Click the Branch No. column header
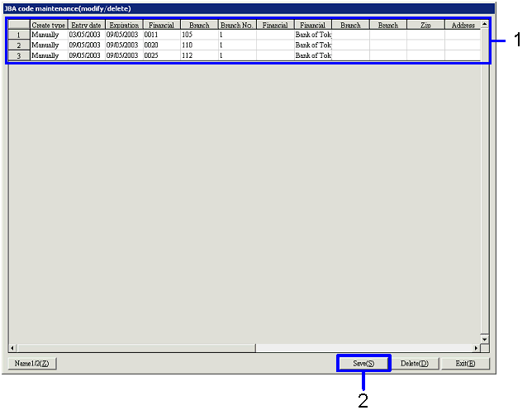532x415 pixels. tap(237, 25)
